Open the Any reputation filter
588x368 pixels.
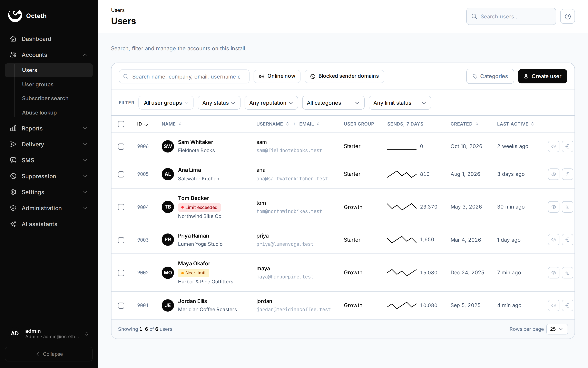coord(271,103)
